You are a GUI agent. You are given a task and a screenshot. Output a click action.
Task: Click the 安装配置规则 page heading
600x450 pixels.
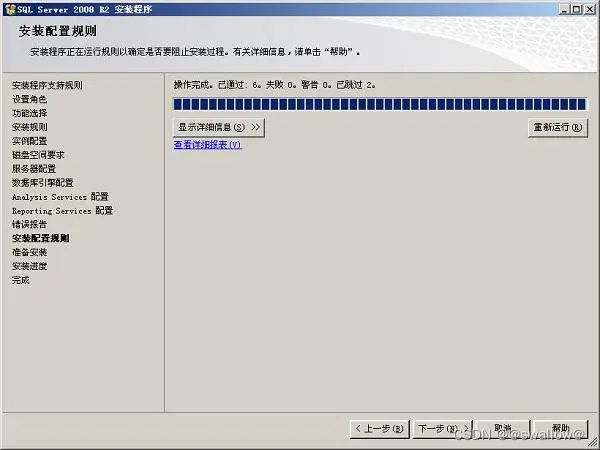(x=58, y=31)
